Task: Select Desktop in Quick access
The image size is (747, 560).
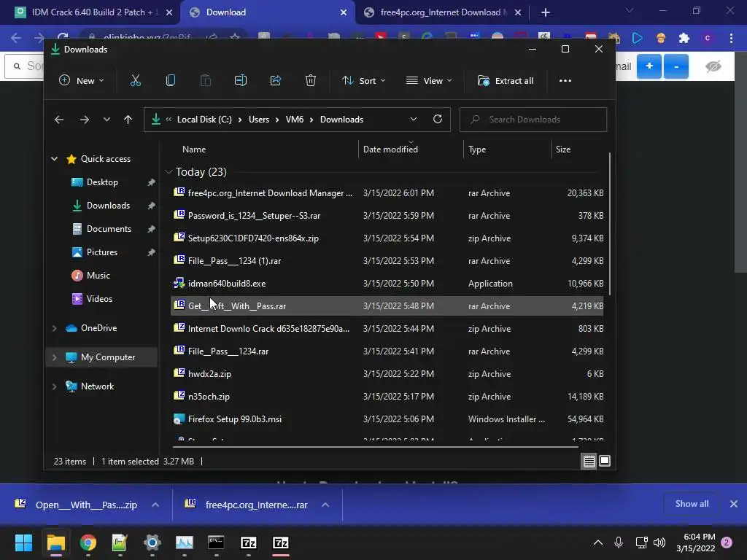Action: tap(102, 182)
